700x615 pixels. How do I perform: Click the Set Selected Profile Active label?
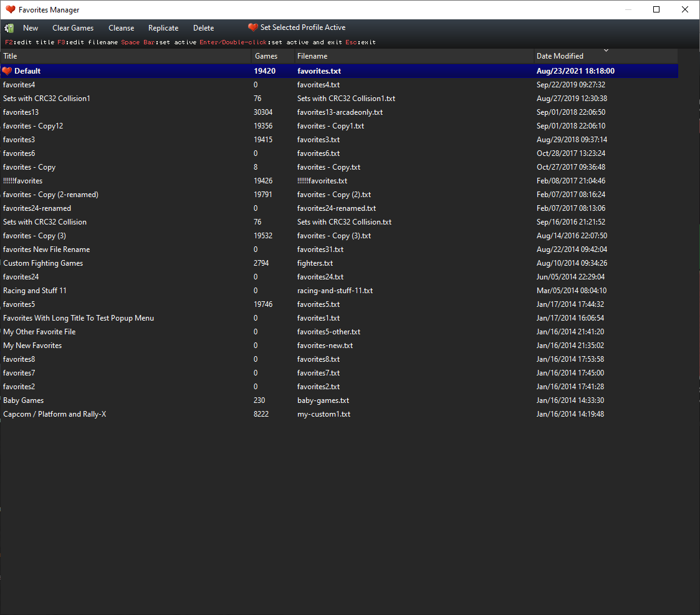pos(302,27)
